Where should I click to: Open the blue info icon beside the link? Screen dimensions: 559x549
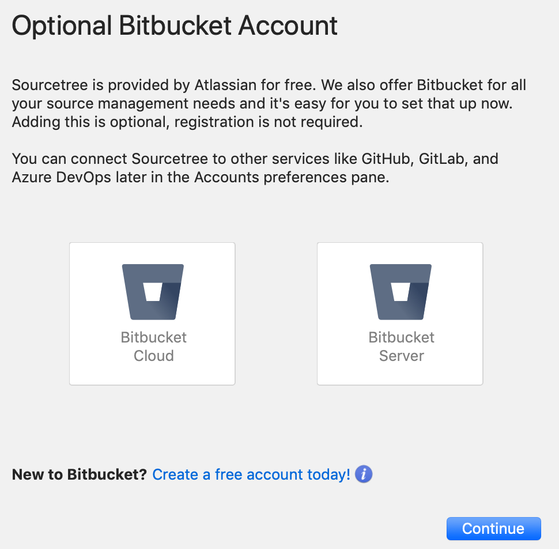click(364, 474)
